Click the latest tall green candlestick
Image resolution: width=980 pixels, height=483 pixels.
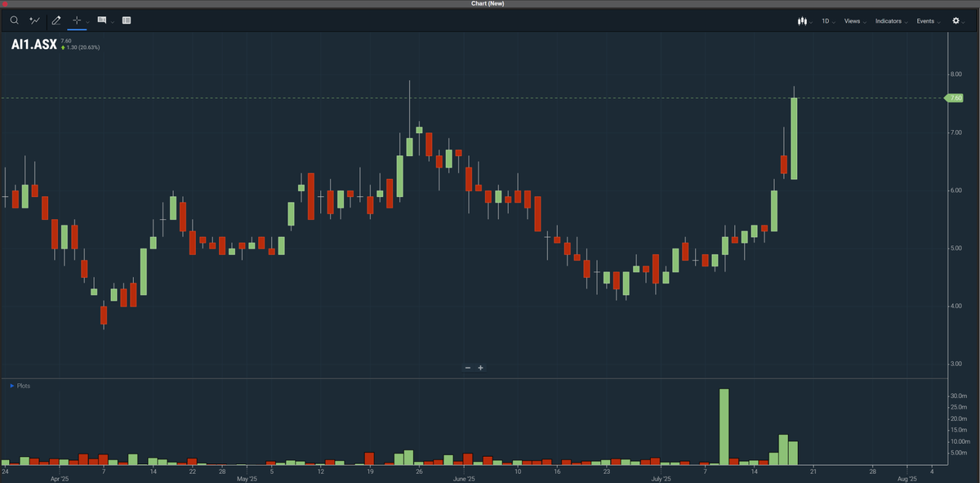(x=793, y=138)
